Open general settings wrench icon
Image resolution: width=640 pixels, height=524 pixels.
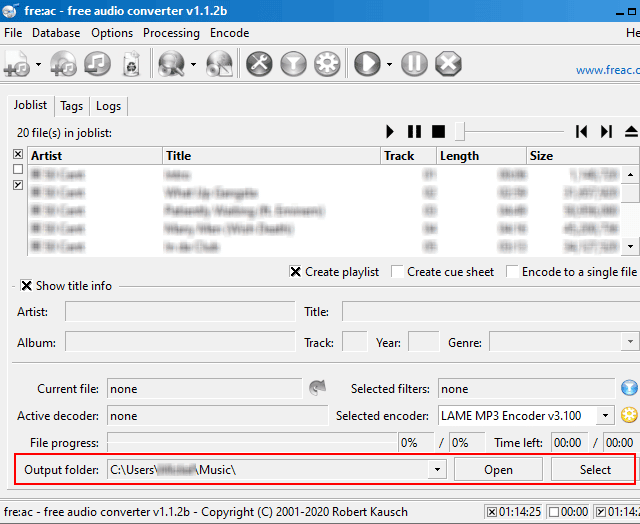pos(259,64)
